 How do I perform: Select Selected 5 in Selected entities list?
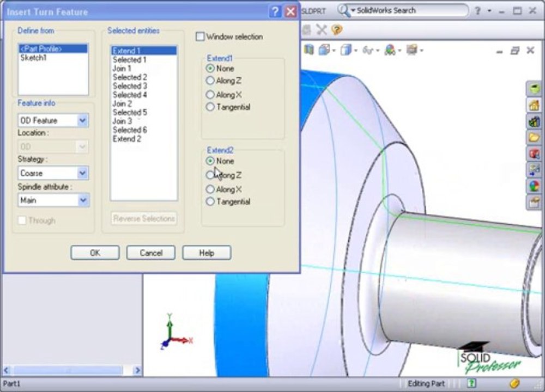pos(144,112)
